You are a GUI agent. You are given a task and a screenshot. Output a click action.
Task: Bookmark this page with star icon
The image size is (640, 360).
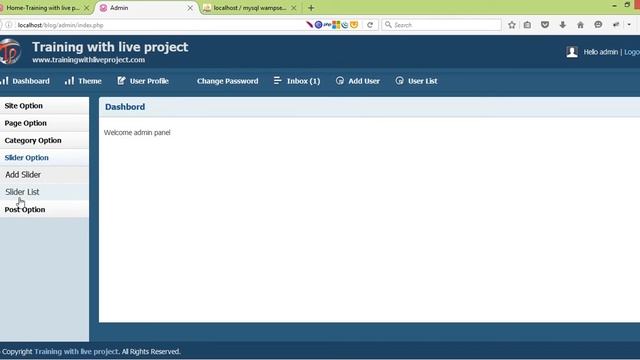tap(511, 25)
